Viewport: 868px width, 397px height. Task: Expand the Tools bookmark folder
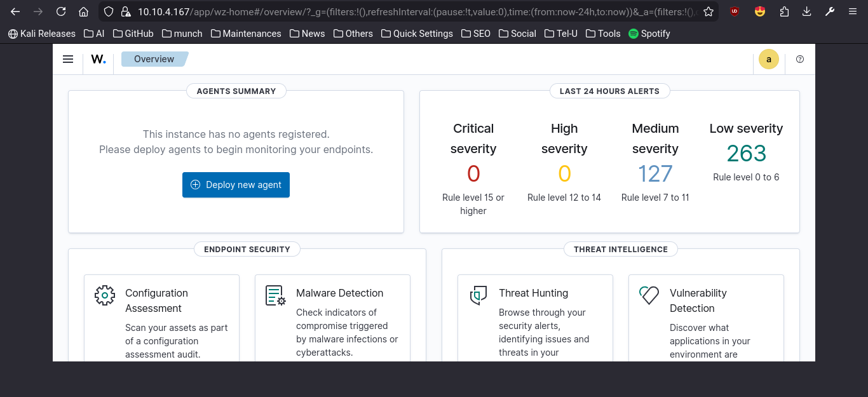pos(602,34)
